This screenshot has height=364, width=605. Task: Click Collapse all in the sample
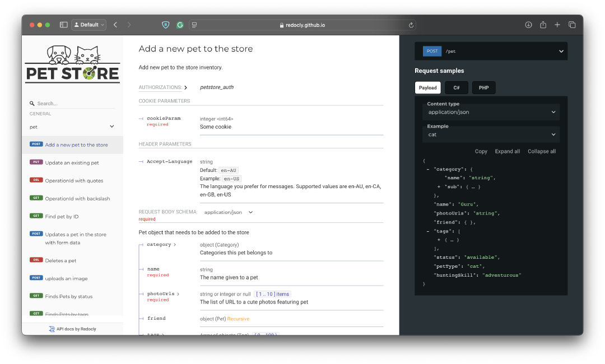(x=542, y=152)
